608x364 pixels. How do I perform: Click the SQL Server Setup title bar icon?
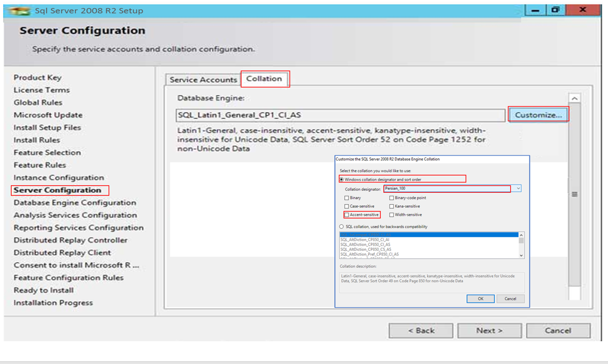pos(20,10)
